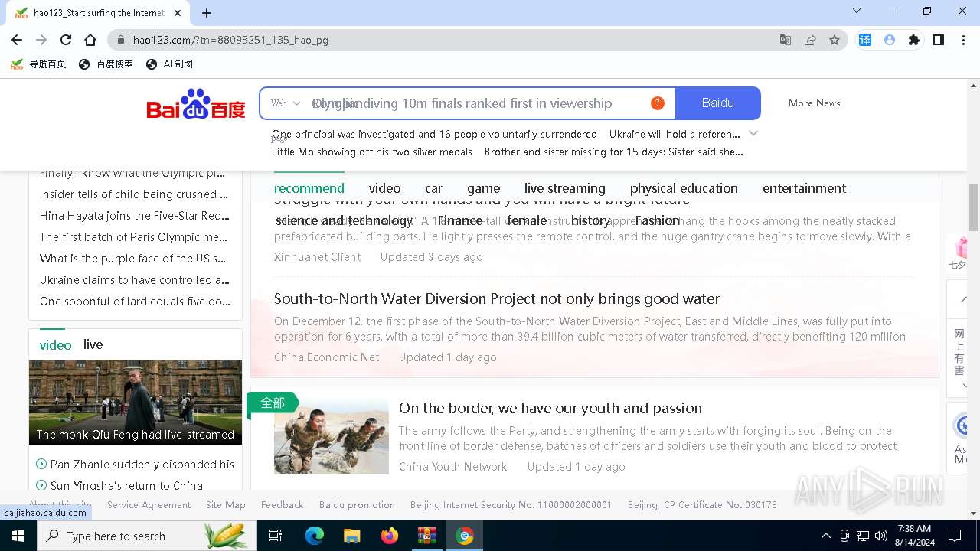The width and height of the screenshot is (980, 551).
Task: Open 'Hina Hayata joins the Five-Star Red' news
Action: (135, 216)
